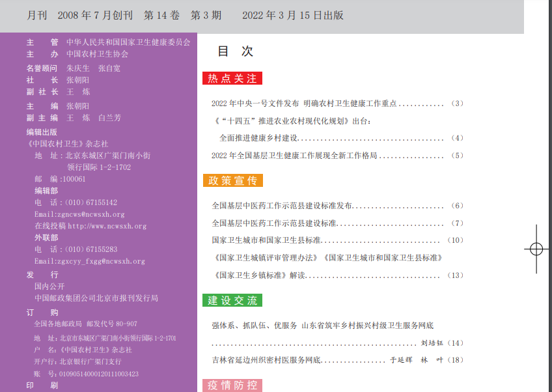This screenshot has height=392, width=552.
Task: Click the 户名 《中国农村卫生》杂志社 line
Action: tap(83, 350)
